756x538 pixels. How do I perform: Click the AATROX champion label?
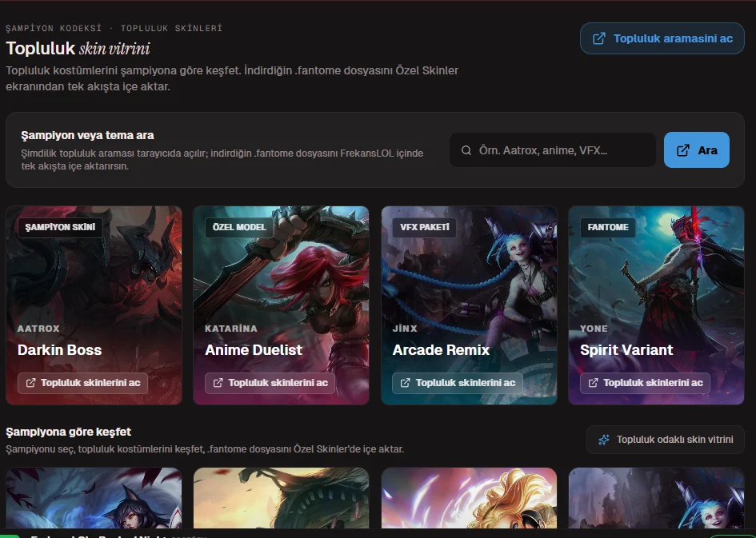coord(38,329)
